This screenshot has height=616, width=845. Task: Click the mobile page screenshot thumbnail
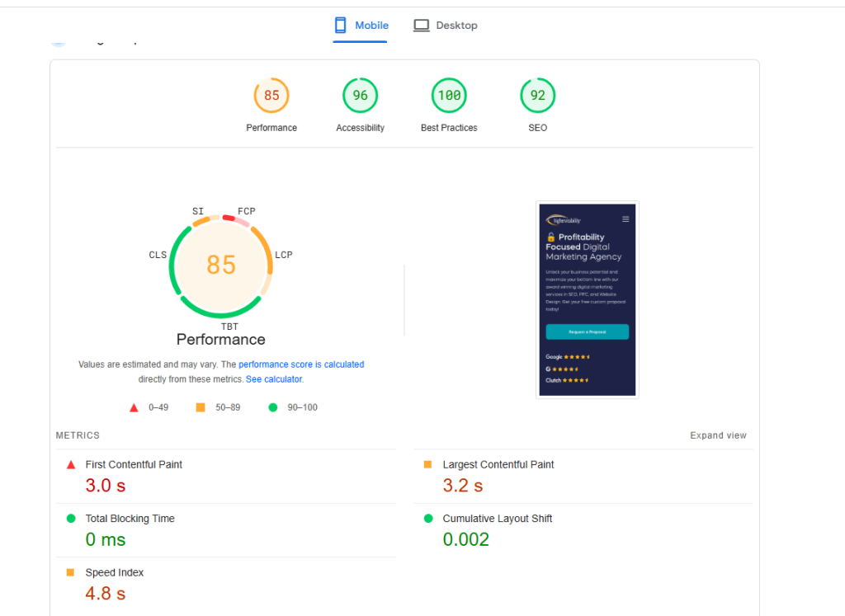coord(587,300)
